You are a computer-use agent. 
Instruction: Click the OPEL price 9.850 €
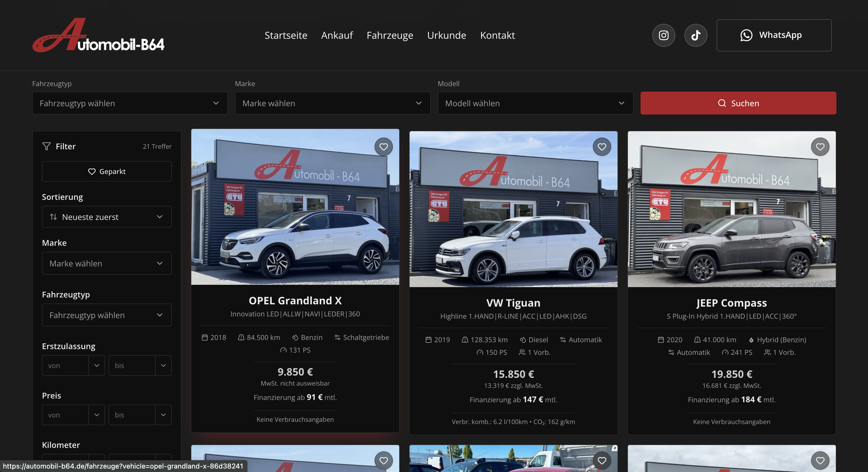[x=295, y=372]
